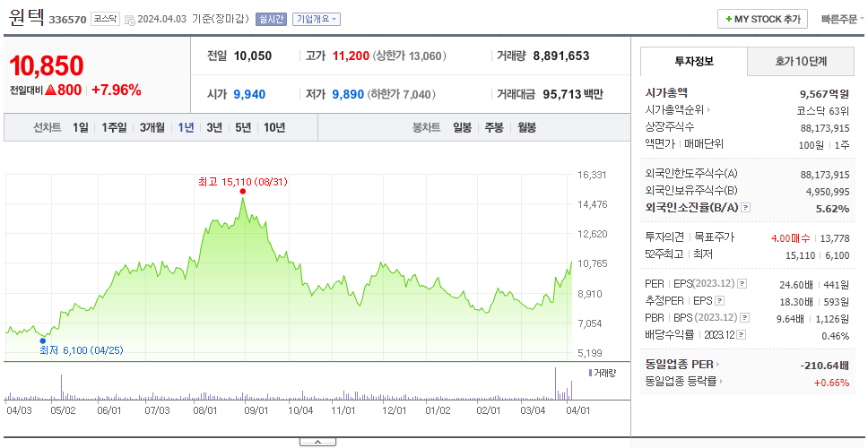This screenshot has width=868, height=448.
Task: Click the large volume bar near 05/02
Action: point(61,387)
